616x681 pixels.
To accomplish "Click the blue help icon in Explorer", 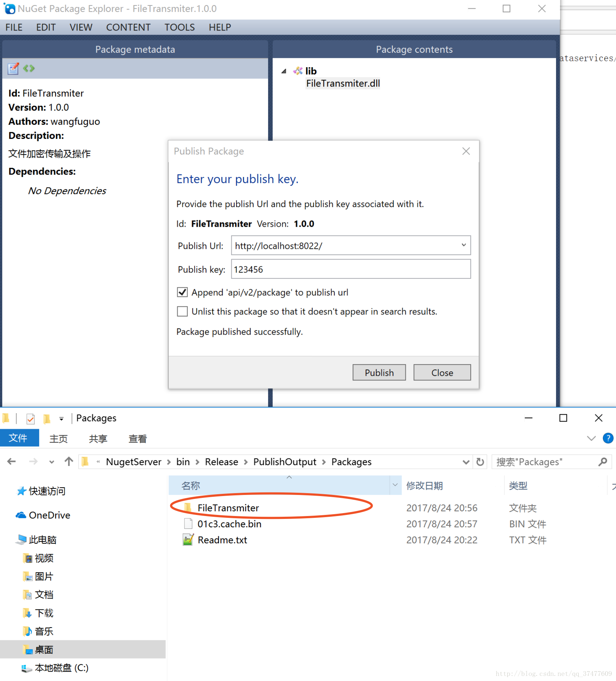I will tap(608, 438).
